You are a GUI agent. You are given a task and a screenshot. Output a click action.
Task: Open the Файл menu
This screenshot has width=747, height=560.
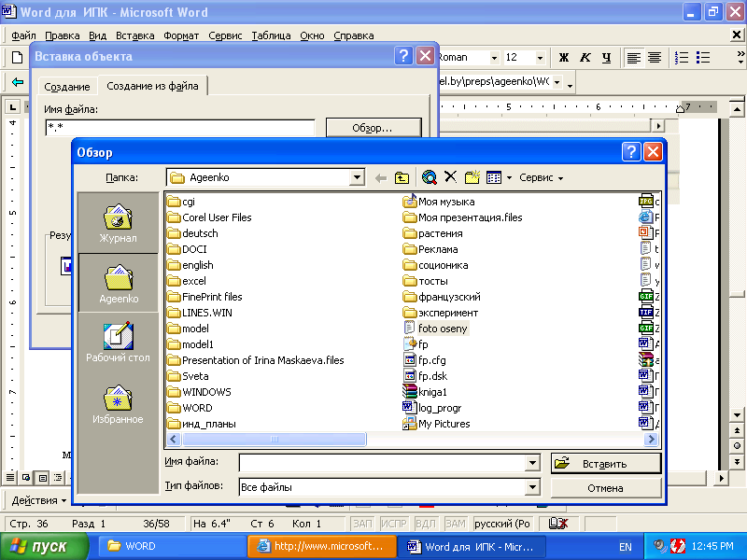(23, 35)
